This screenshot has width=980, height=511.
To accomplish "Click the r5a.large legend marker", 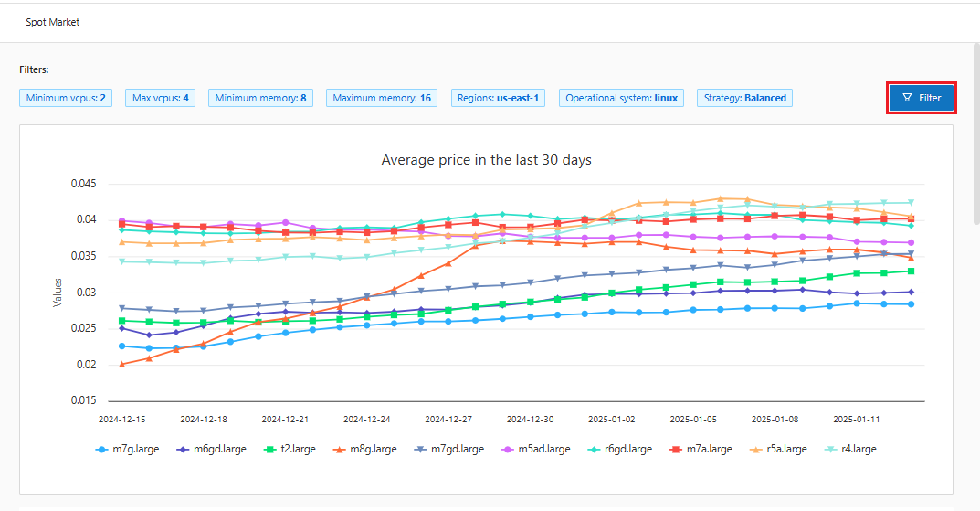I will pos(754,449).
